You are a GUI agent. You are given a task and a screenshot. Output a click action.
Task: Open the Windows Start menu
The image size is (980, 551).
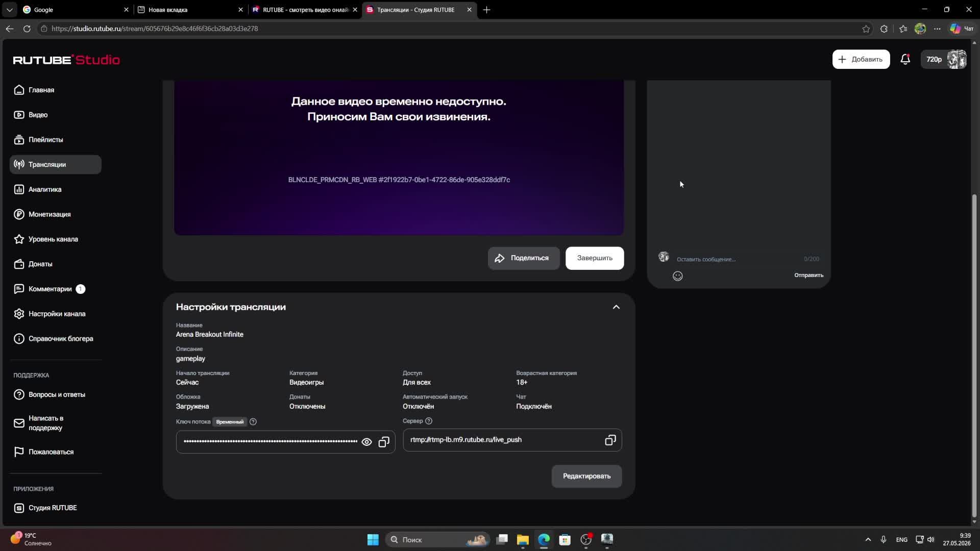[373, 540]
